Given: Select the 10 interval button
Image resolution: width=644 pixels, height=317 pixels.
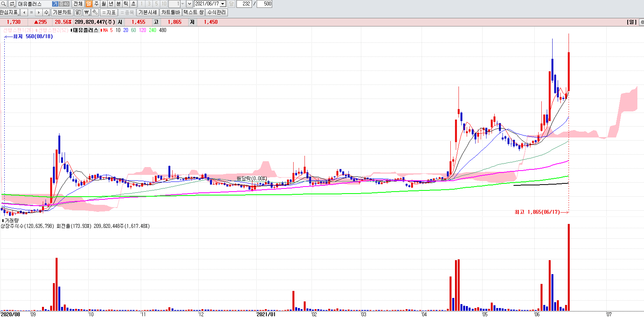Looking at the screenshot, I should click(164, 4).
